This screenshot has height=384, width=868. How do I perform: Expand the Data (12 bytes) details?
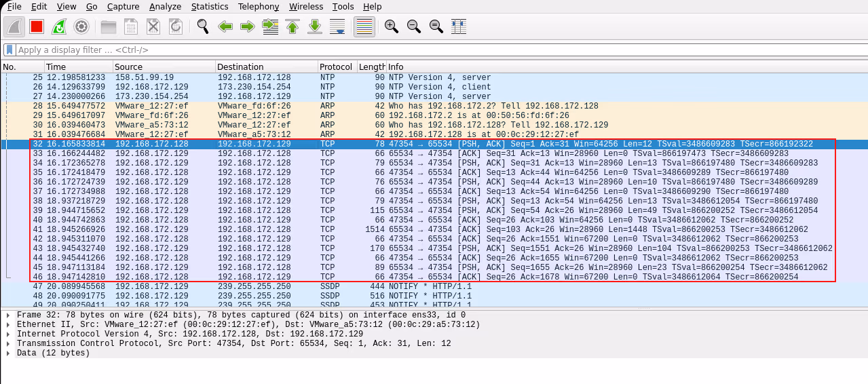coord(8,353)
